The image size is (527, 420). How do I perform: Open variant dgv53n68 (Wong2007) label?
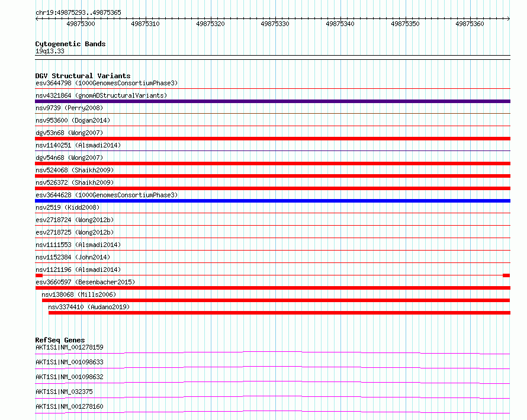(69, 133)
